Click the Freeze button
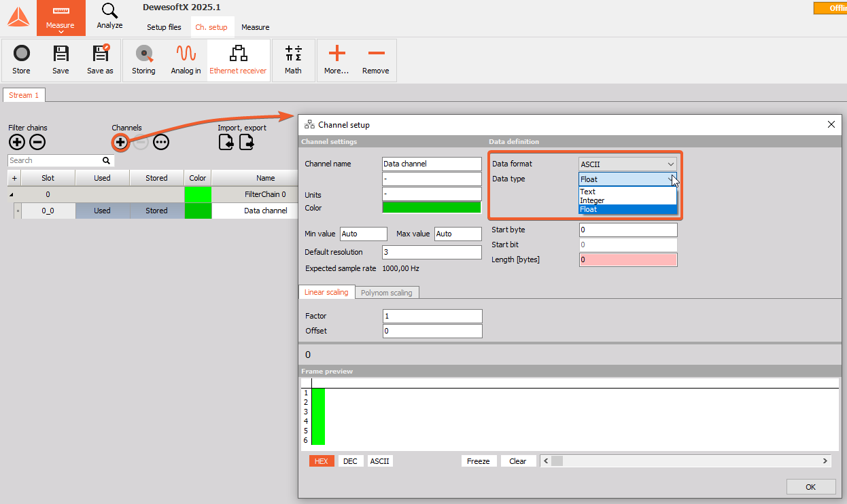 click(x=478, y=461)
